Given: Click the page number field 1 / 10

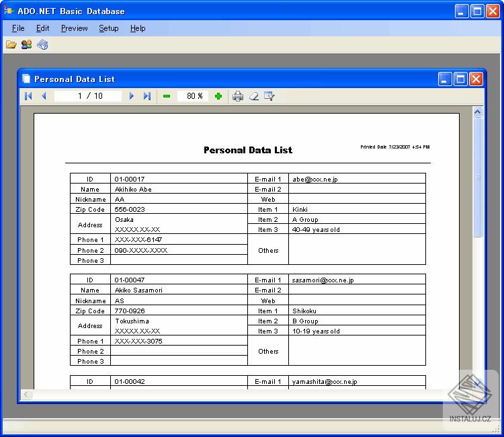Looking at the screenshot, I should [x=88, y=96].
